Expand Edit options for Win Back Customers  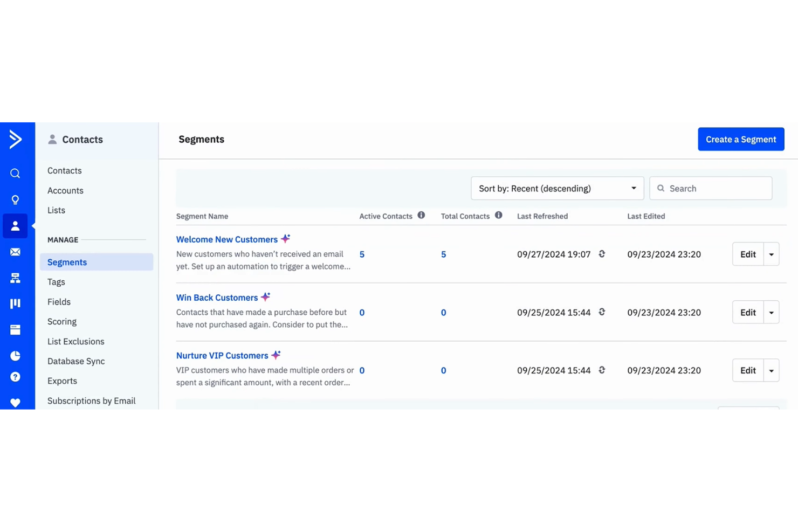(772, 313)
